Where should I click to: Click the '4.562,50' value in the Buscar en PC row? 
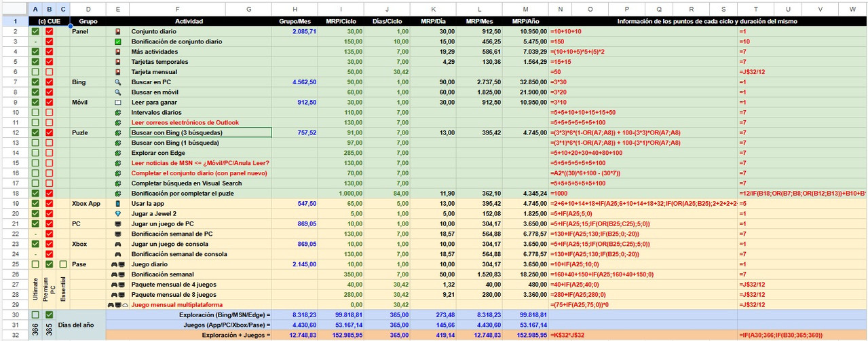point(295,82)
